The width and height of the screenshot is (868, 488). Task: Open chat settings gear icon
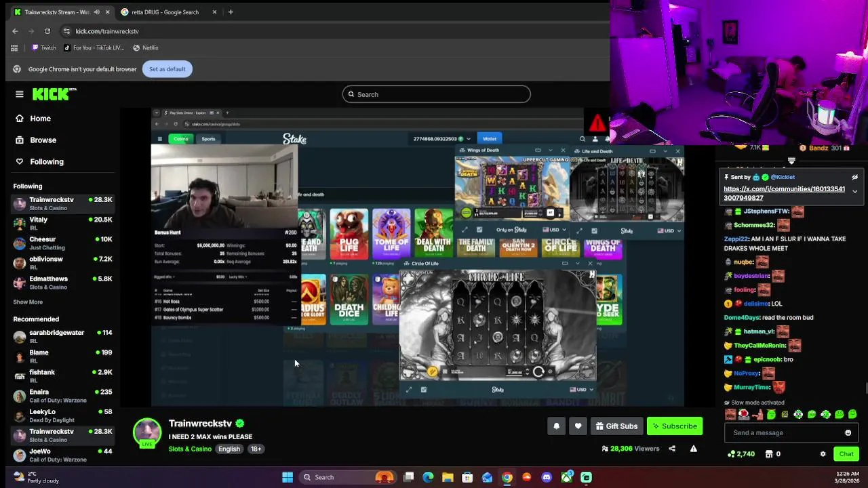823,454
